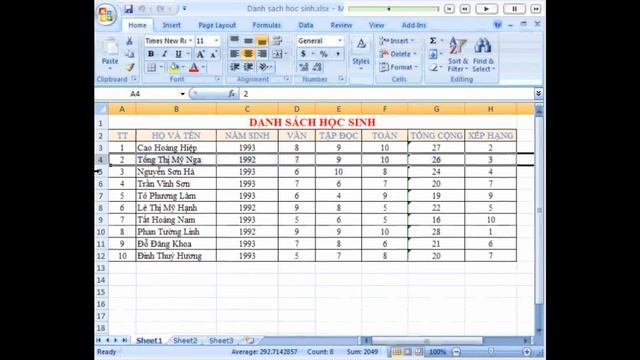Viewport: 640px width, 360px height.
Task: Open the Page Layout tab
Action: (217, 25)
